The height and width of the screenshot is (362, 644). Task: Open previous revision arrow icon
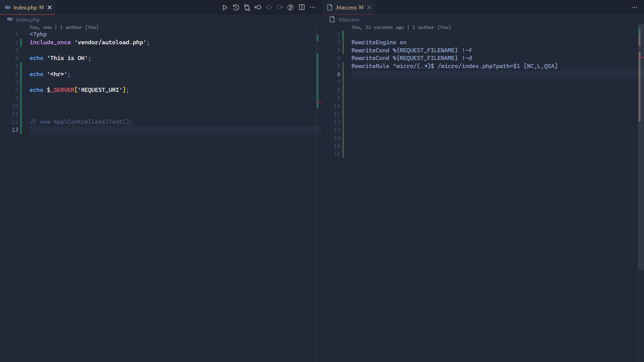tap(258, 7)
